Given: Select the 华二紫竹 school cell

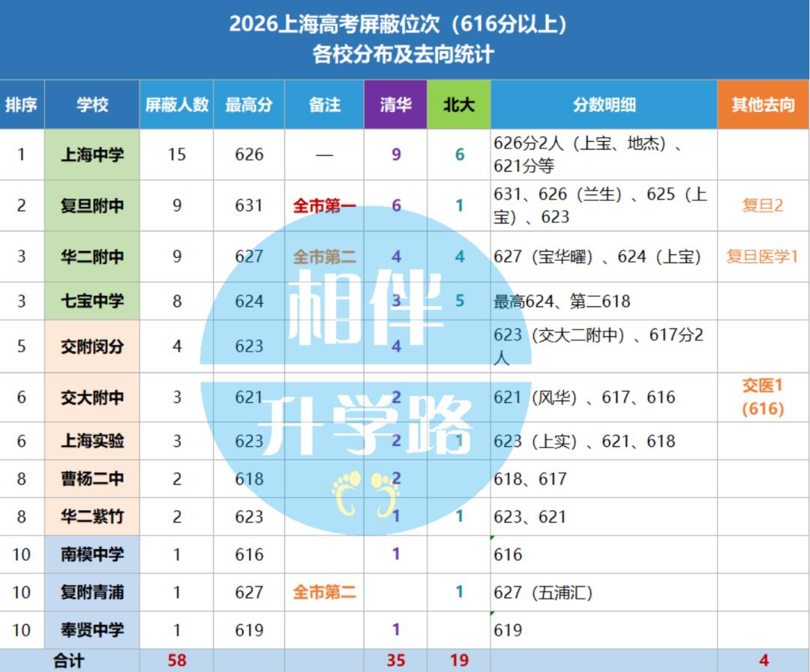Looking at the screenshot, I should click(92, 517).
